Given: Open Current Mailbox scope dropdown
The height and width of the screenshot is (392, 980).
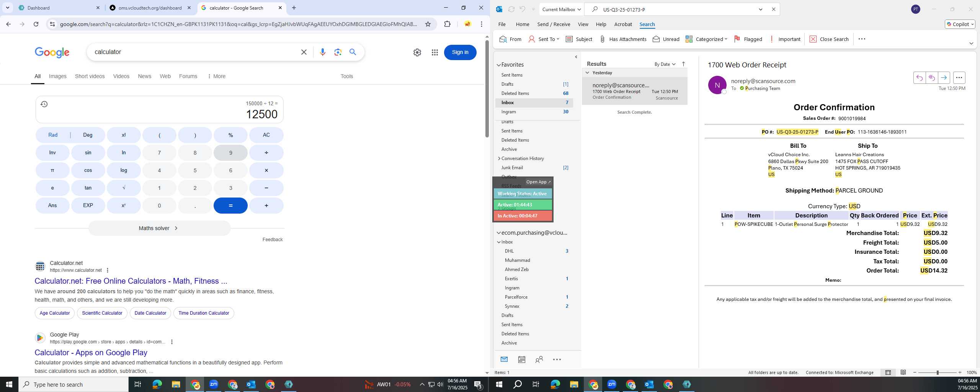Looking at the screenshot, I should (562, 9).
